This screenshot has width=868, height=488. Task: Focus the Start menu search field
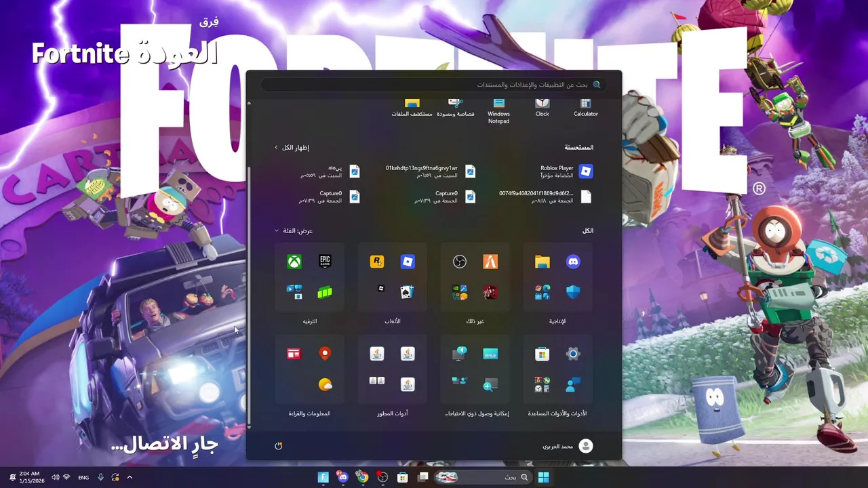pyautogui.click(x=434, y=85)
